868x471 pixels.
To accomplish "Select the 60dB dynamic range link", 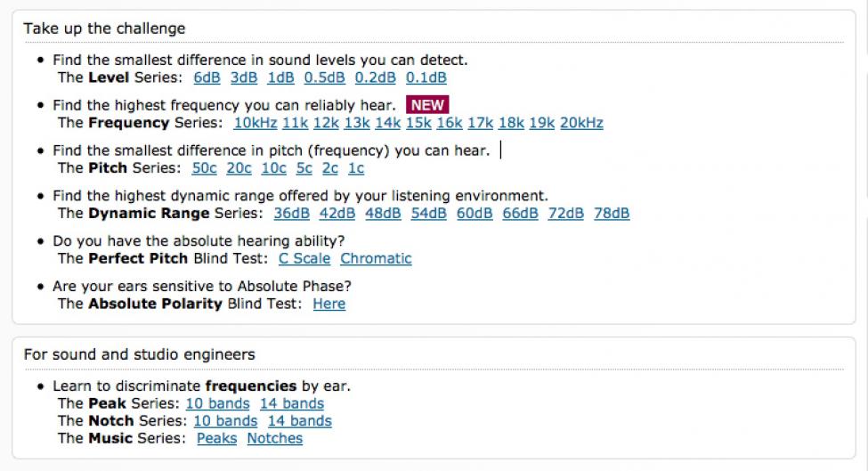I will (x=475, y=214).
